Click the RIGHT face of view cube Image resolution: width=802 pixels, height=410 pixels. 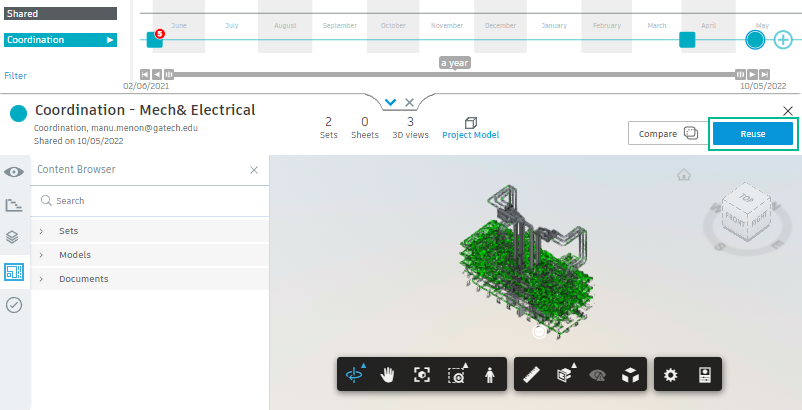pos(758,219)
